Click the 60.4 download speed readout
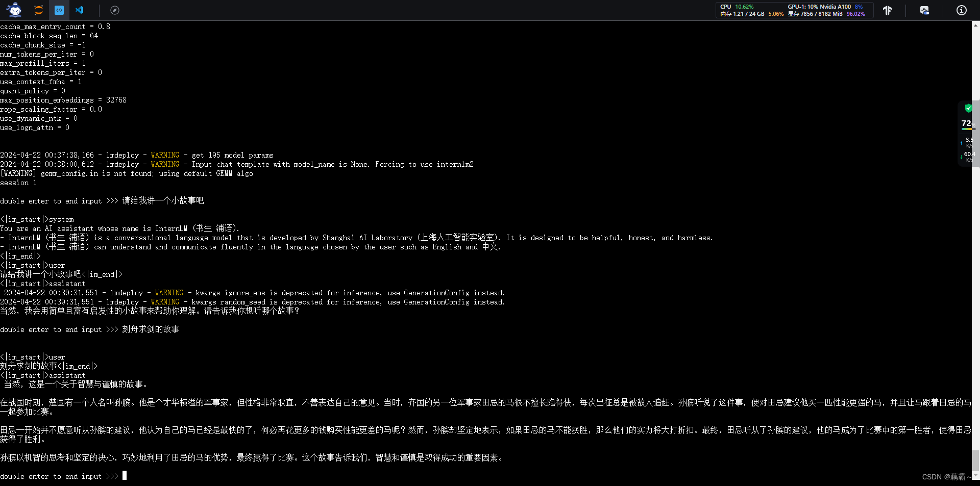Viewport: 980px width, 486px height. click(x=969, y=154)
